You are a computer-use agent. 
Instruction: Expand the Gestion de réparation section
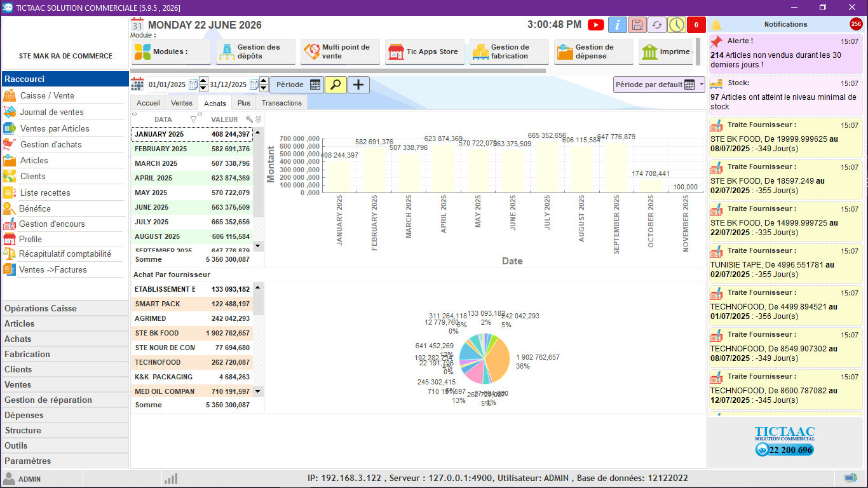65,400
